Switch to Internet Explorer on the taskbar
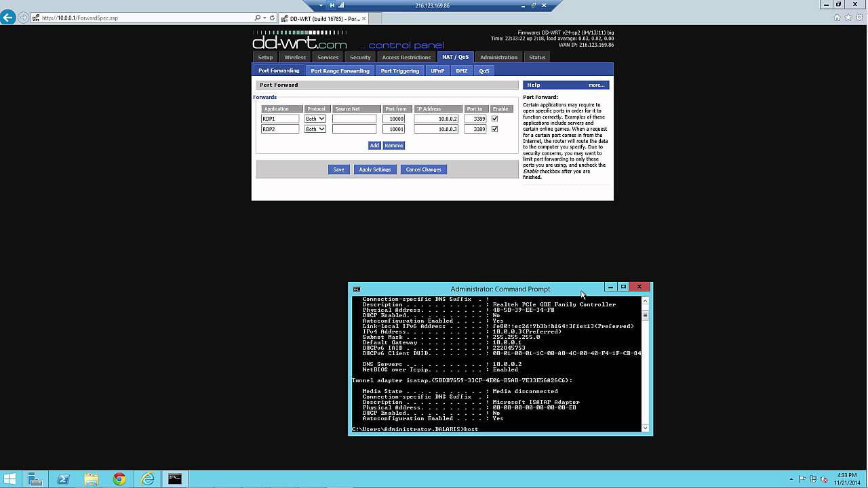 (147, 479)
